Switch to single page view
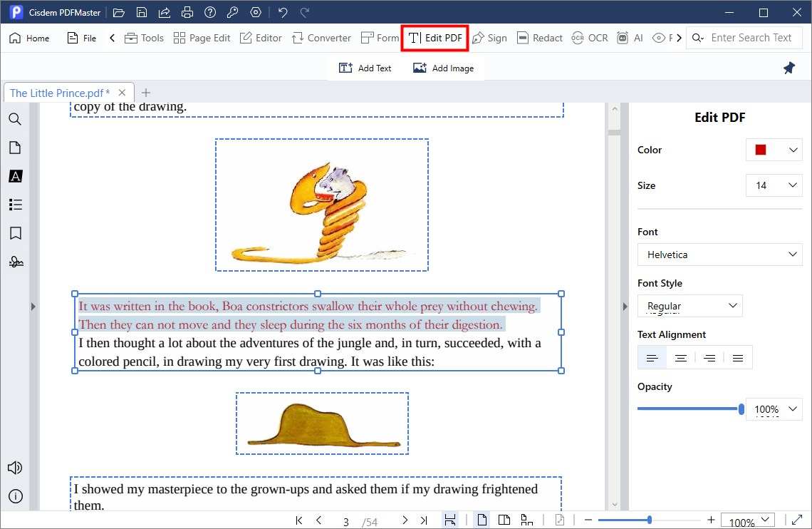 pos(482,520)
